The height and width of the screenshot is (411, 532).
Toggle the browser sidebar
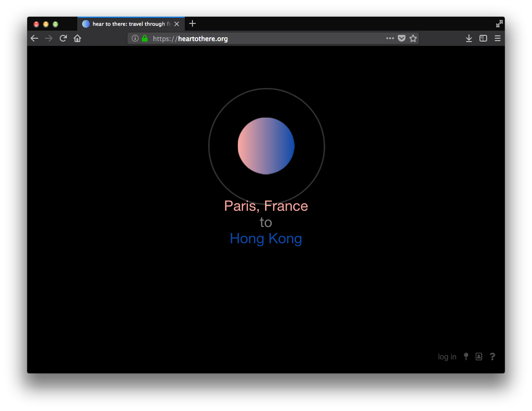483,38
